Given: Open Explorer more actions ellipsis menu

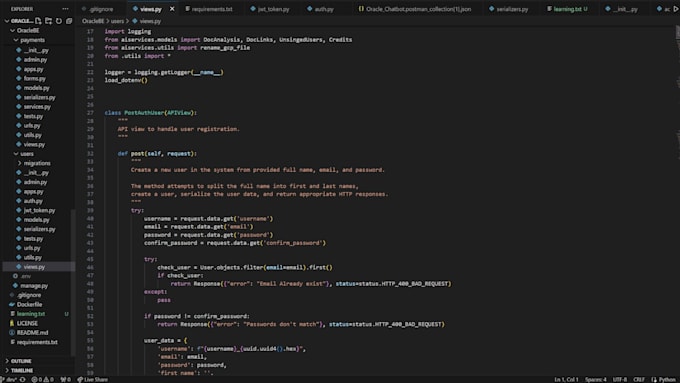Looking at the screenshot, I should point(65,9).
